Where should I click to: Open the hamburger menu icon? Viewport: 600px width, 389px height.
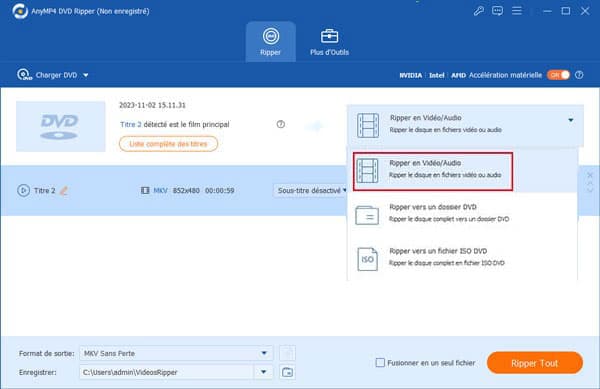517,11
